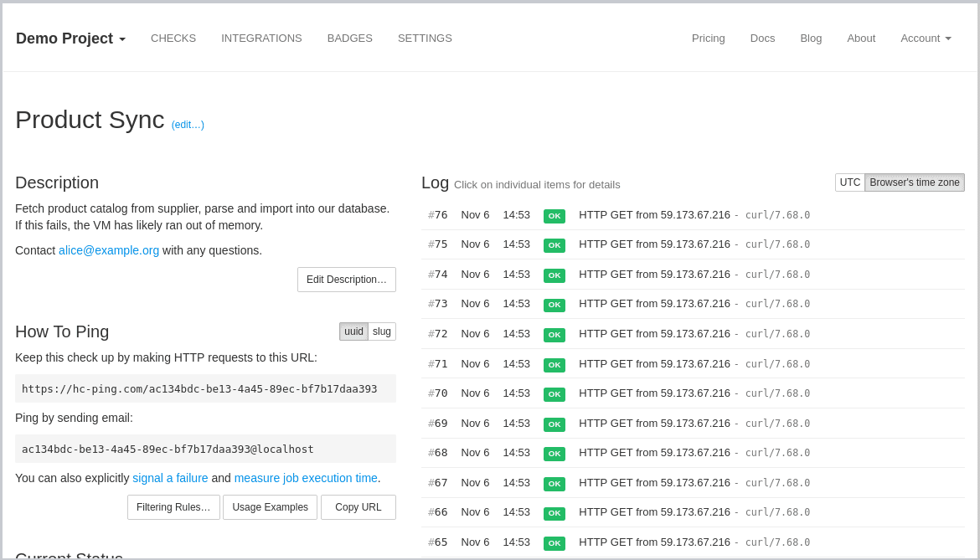Viewport: 980px width, 560px height.
Task: Click the Copy URL button
Action: tap(358, 506)
